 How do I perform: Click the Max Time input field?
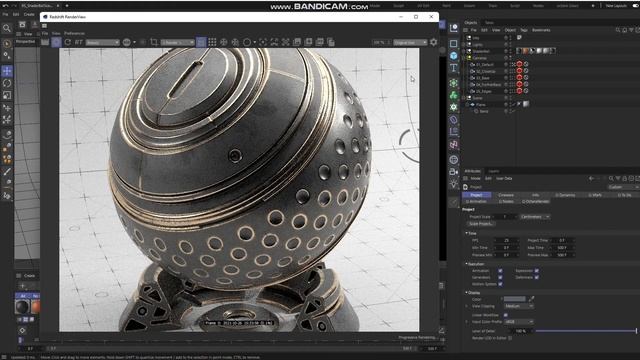pyautogui.click(x=562, y=248)
